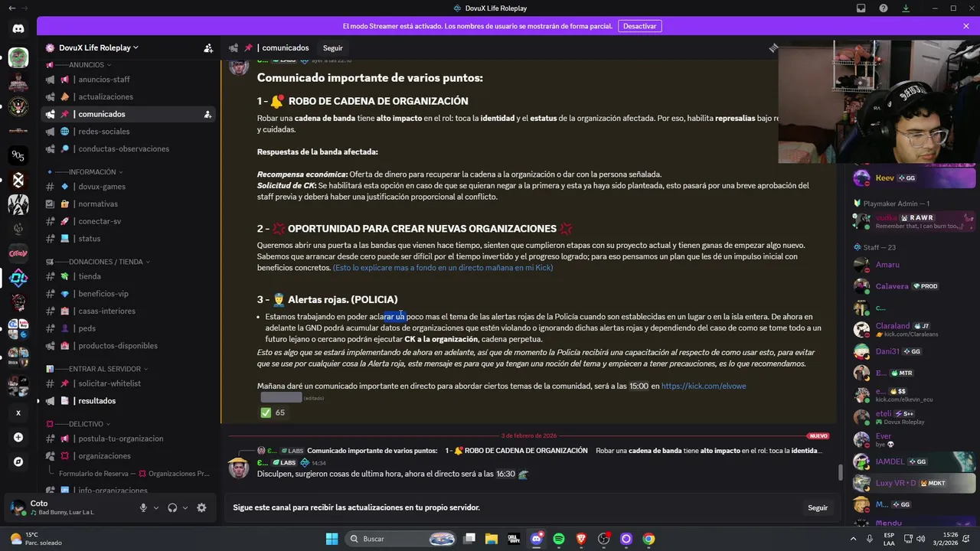
Task: Open the productos-disponibles channel
Action: (x=128, y=345)
